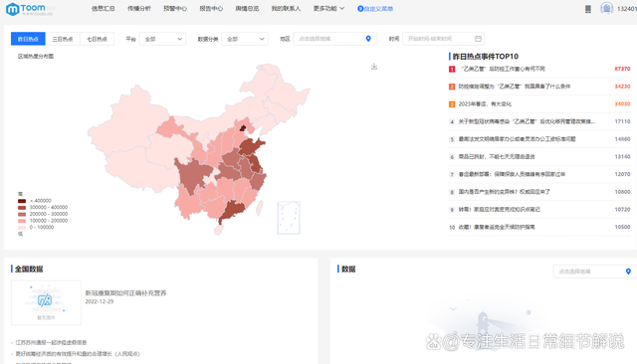Click the 暂无图片 placeholder thumbnail
Viewport: 637px width, 364px height.
46,302
